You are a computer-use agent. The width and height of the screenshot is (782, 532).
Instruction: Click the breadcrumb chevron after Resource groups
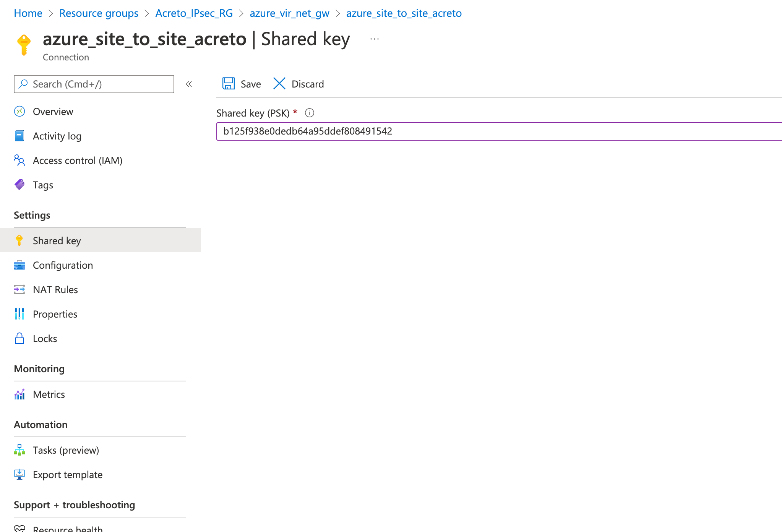[147, 13]
